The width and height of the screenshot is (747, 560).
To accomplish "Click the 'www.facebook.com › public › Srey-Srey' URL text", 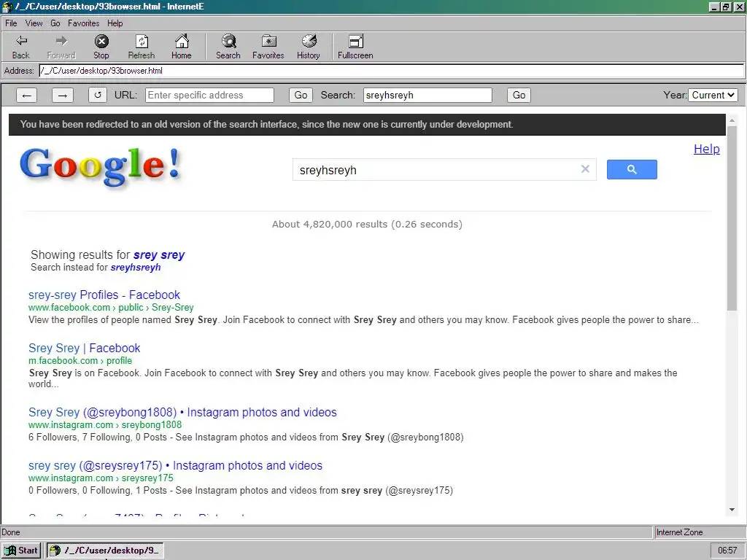I will (111, 308).
